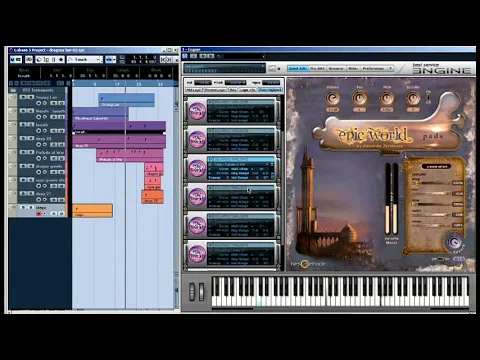Adjust the Pitch knob in Engine
Screen dimensions: 480x360
386,98
